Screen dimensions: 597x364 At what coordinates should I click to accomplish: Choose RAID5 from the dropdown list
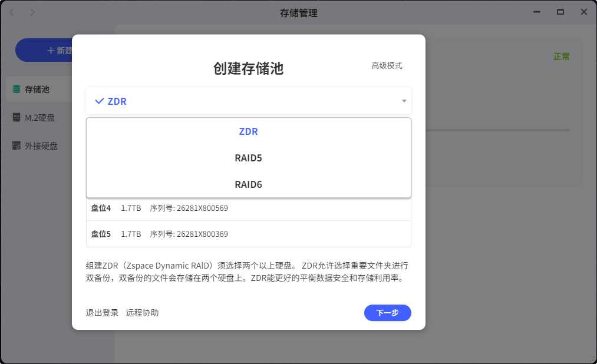(x=249, y=158)
